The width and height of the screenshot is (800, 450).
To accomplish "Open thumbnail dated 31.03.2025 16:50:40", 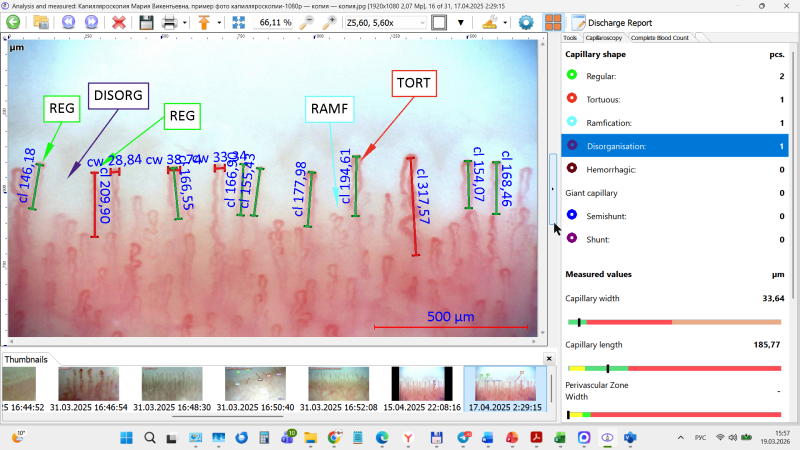I will click(x=255, y=389).
